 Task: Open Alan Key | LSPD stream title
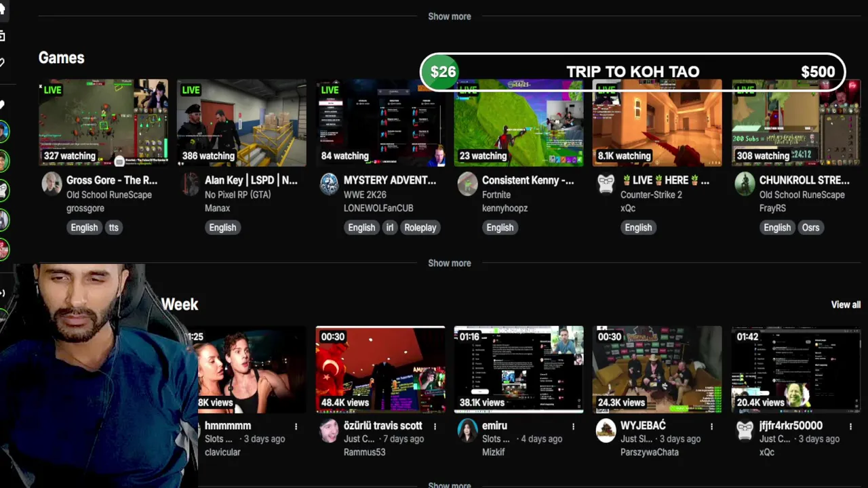[251, 180]
